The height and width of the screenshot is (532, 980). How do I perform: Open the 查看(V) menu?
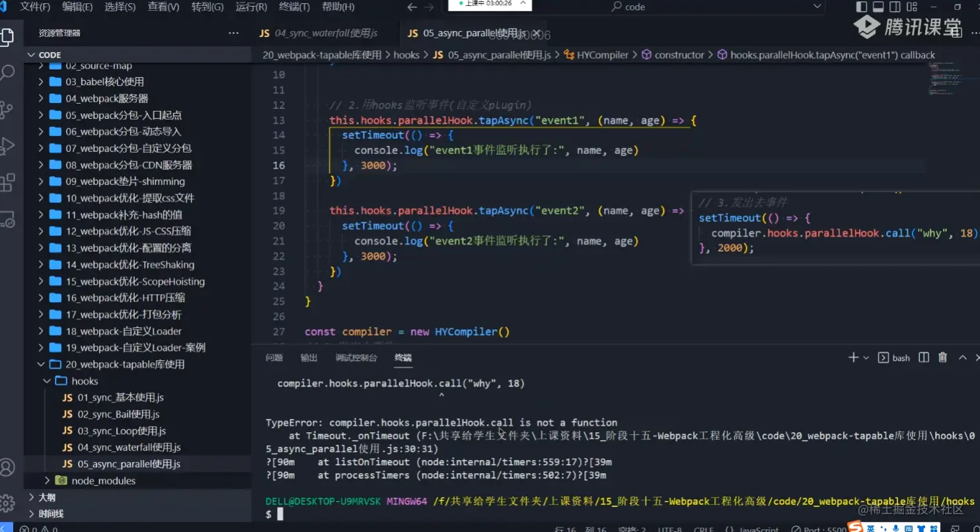(163, 7)
